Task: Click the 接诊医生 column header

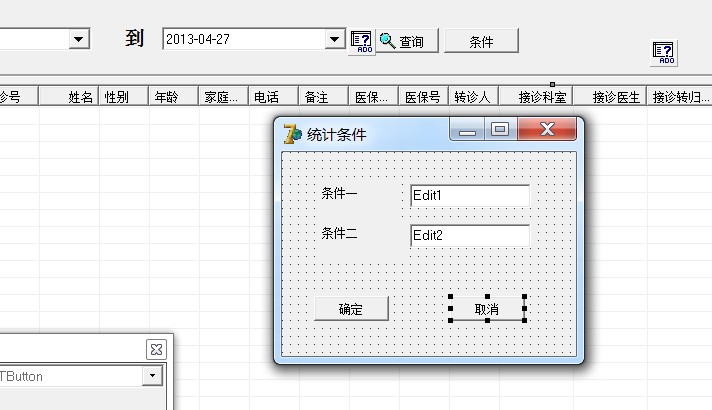Action: pos(610,97)
